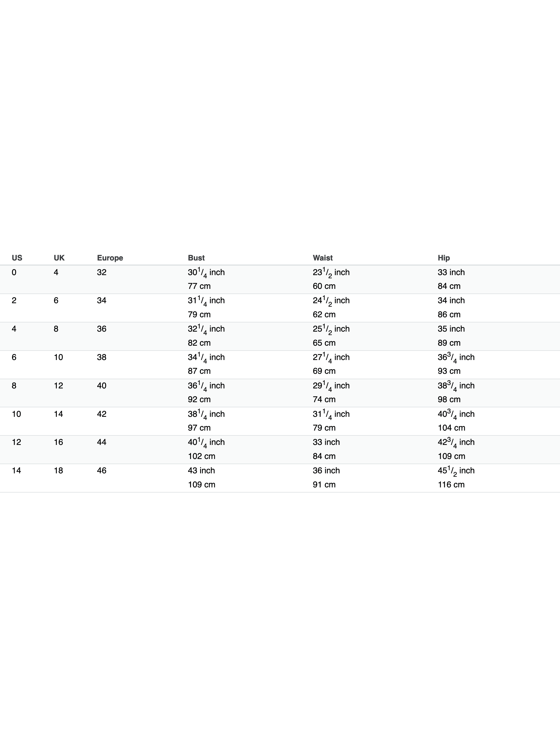Screen dimensions: 560x747
Task: Click the UK column header
Action: click(x=59, y=258)
